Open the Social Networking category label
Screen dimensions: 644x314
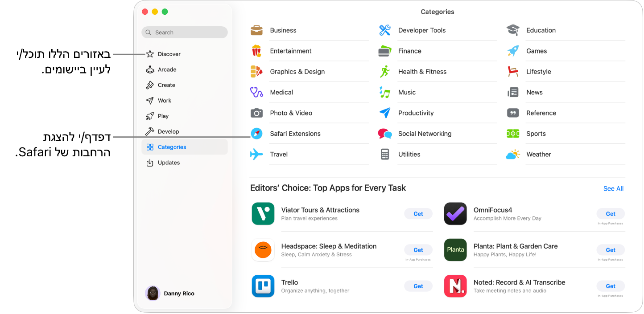pos(425,134)
